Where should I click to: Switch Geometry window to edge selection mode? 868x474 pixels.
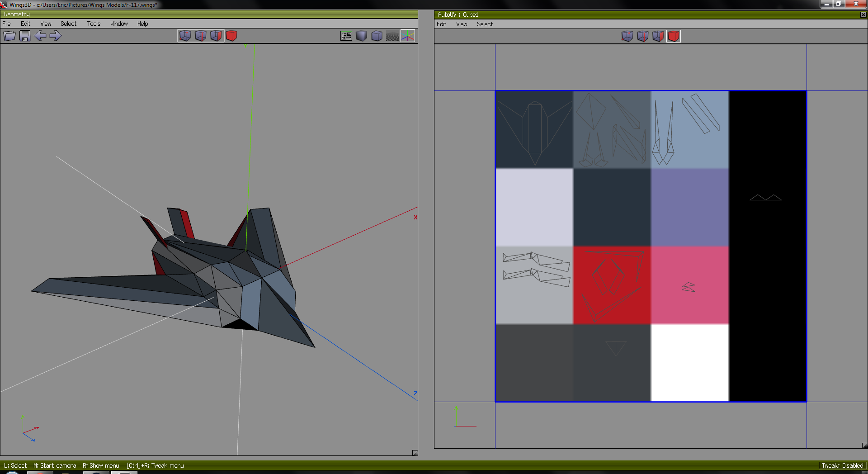pos(201,36)
